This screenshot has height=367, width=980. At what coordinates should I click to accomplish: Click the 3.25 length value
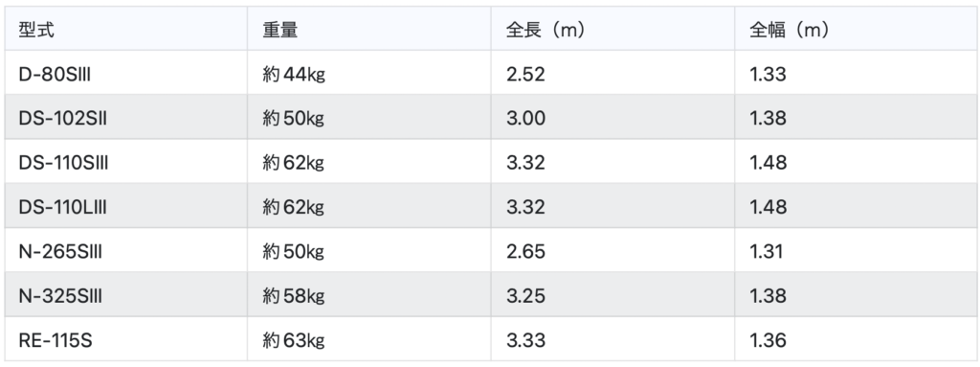[x=525, y=295]
